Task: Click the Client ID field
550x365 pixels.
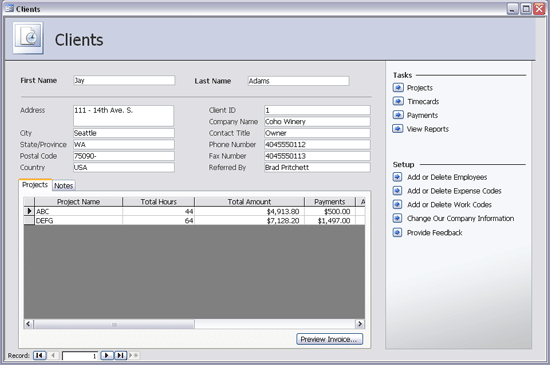Action: 317,110
